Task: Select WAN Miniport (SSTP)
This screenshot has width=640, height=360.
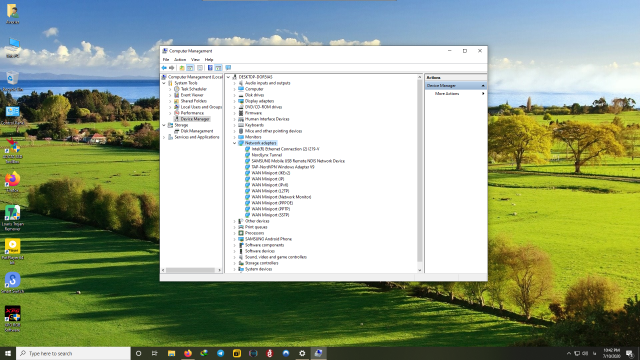Action: pos(270,215)
